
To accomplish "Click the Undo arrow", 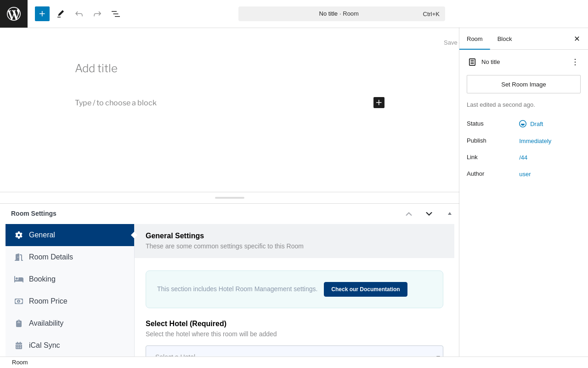I will 79,14.
